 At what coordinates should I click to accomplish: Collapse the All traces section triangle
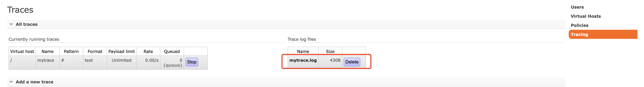click(x=11, y=24)
